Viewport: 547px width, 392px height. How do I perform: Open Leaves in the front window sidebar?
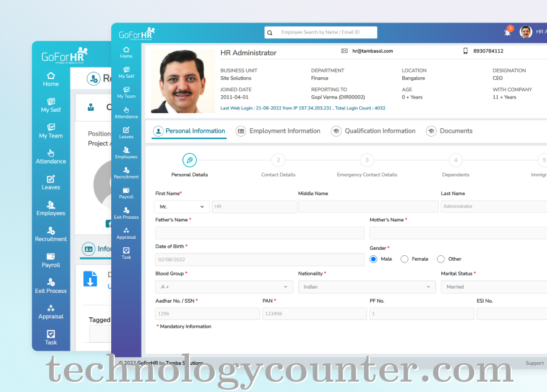click(126, 133)
